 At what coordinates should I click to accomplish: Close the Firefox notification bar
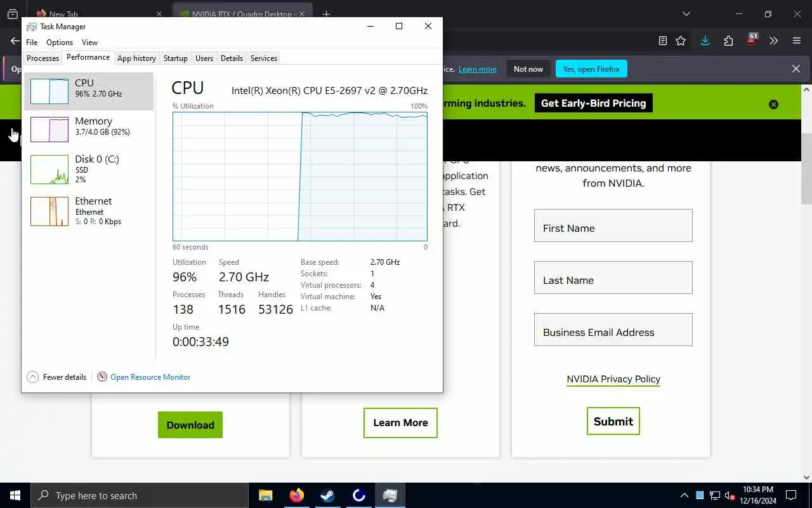pos(796,69)
